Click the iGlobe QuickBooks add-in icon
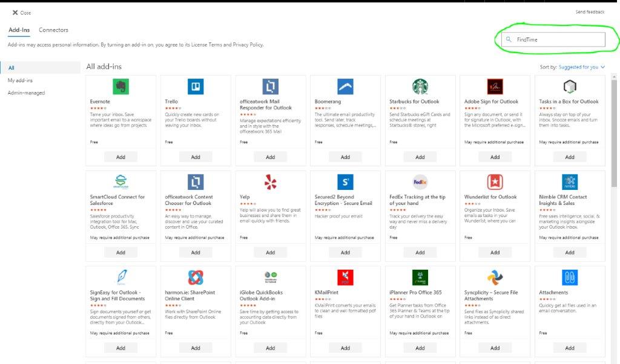 (x=271, y=278)
